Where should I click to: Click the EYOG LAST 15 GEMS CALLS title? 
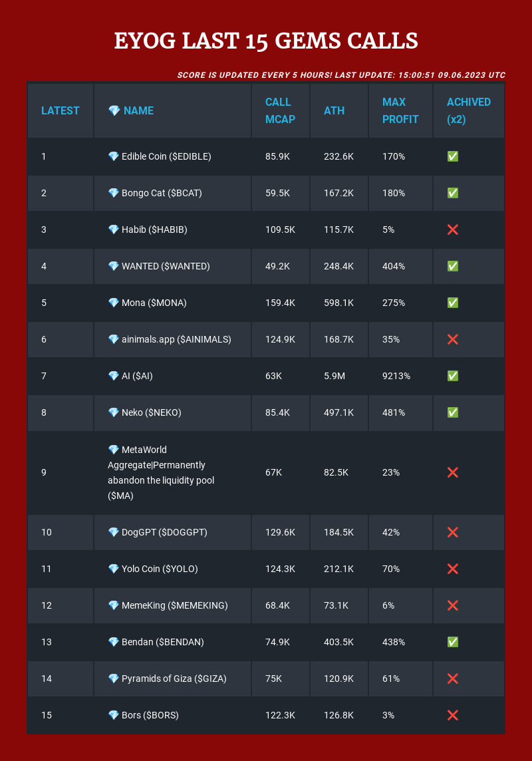pos(266,41)
